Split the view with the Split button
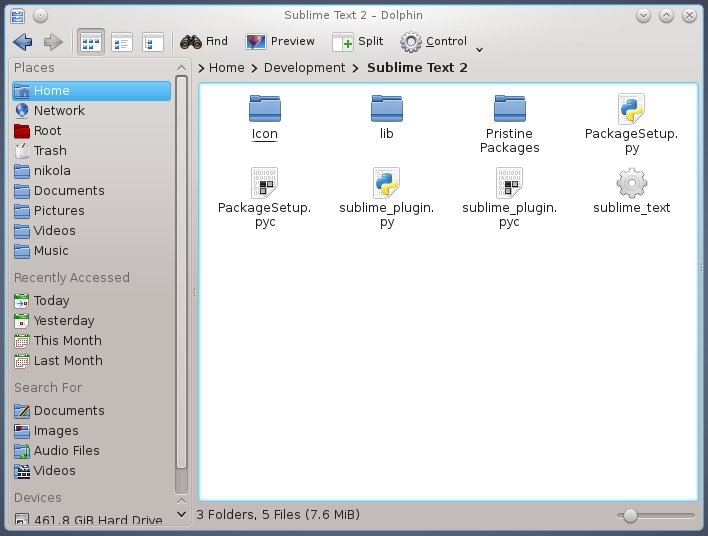The height and width of the screenshot is (536, 708). (357, 42)
